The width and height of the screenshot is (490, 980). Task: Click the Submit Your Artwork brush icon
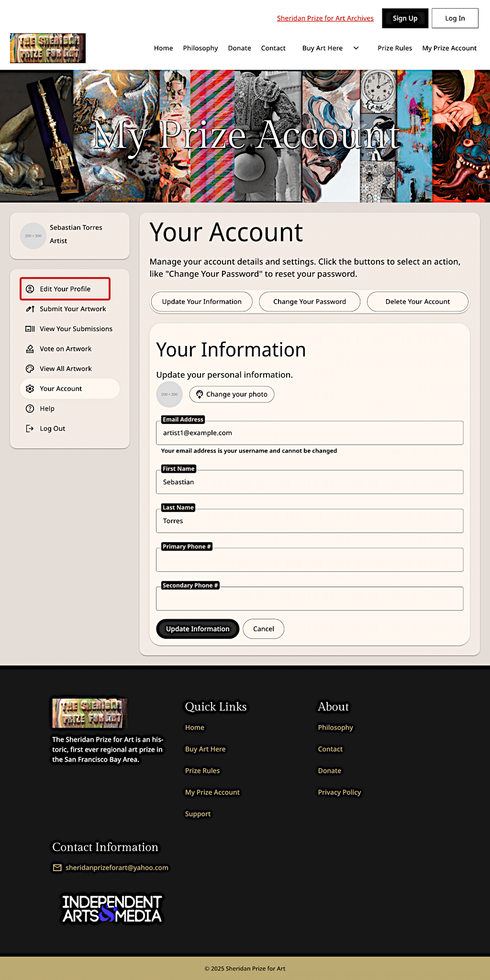coord(30,309)
